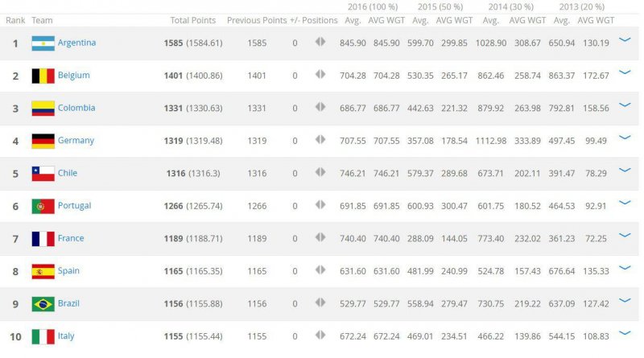Expand the Italy row details chevron
The height and width of the screenshot is (358, 644).
[625, 333]
